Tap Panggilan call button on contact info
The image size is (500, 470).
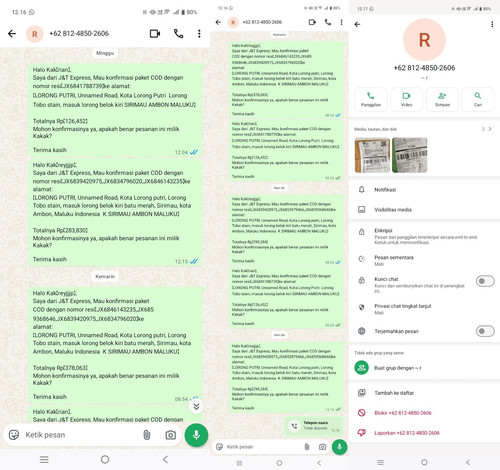click(371, 99)
